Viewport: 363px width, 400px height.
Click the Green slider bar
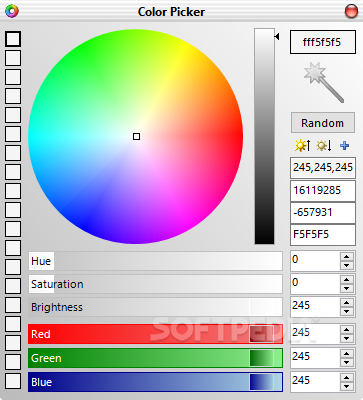(x=155, y=358)
